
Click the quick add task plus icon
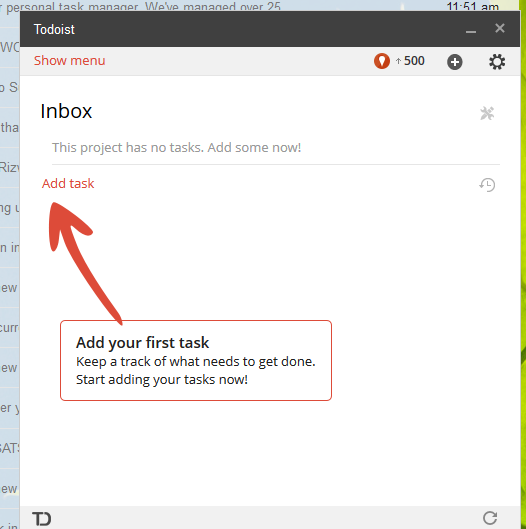tap(454, 62)
